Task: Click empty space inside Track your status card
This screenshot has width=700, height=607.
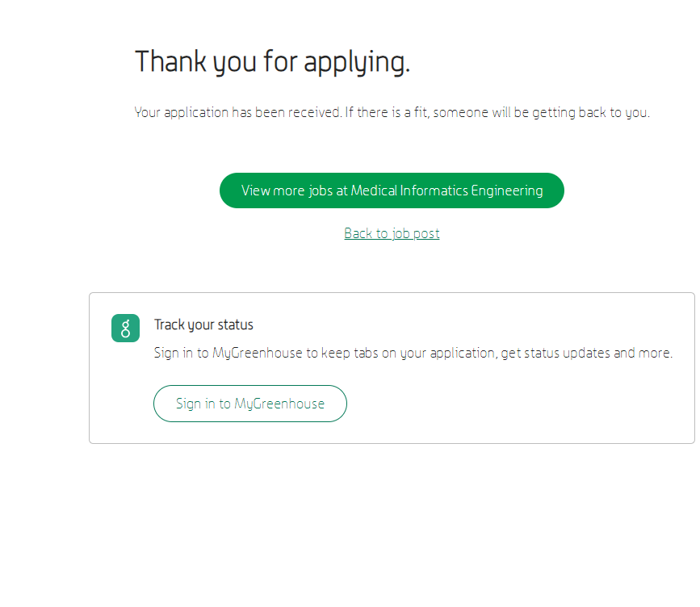Action: click(517, 404)
